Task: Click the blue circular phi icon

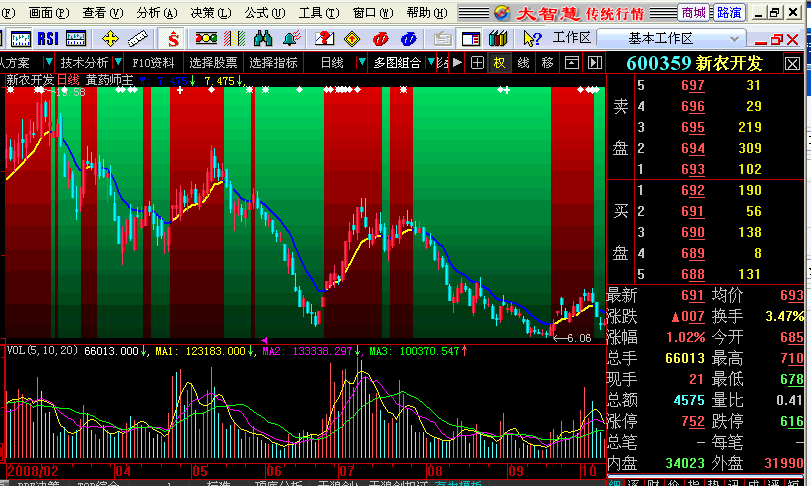Action: (409, 39)
